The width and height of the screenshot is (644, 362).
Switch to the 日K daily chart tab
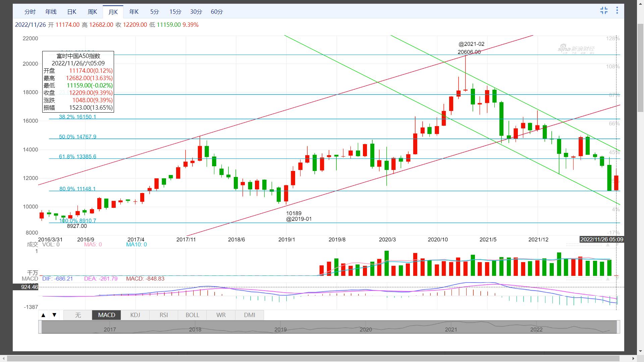[x=72, y=12]
